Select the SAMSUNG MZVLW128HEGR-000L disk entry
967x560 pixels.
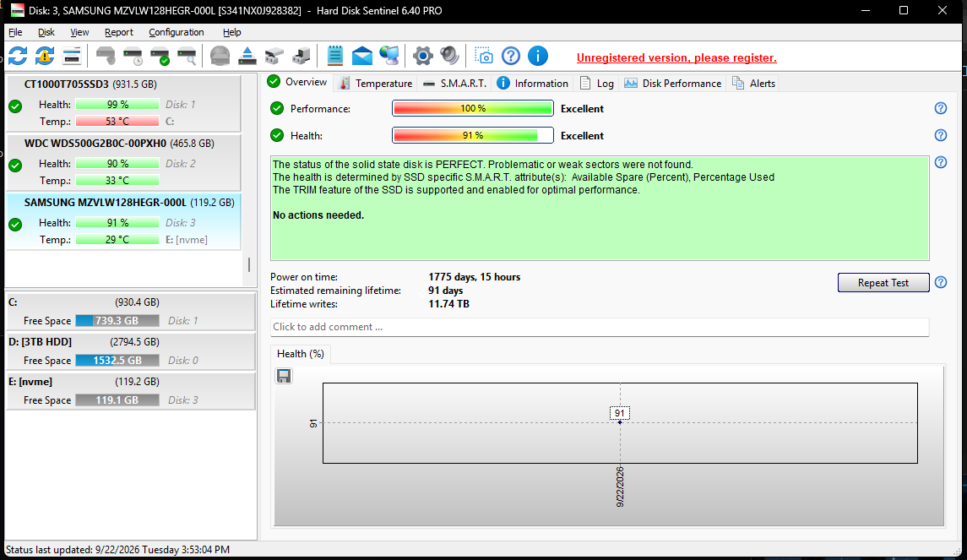[123, 220]
